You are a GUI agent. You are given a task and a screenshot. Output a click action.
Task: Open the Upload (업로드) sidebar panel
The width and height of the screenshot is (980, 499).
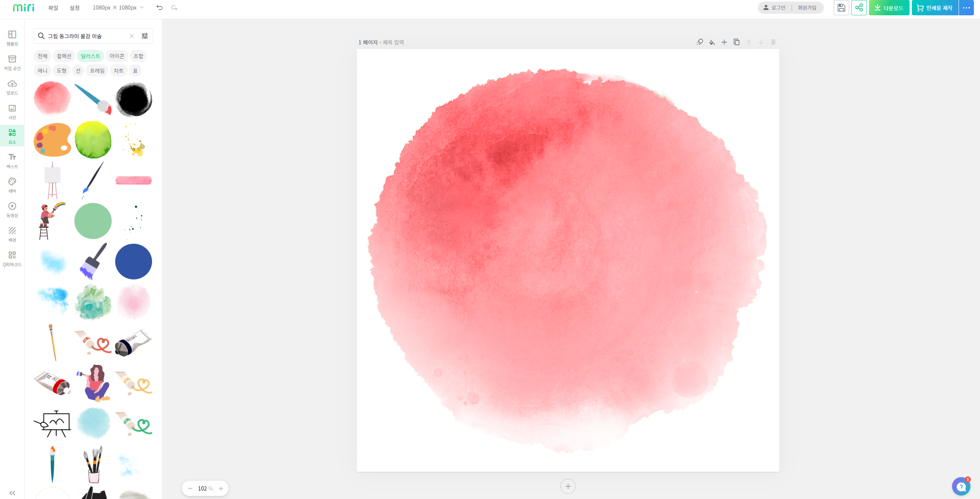12,87
